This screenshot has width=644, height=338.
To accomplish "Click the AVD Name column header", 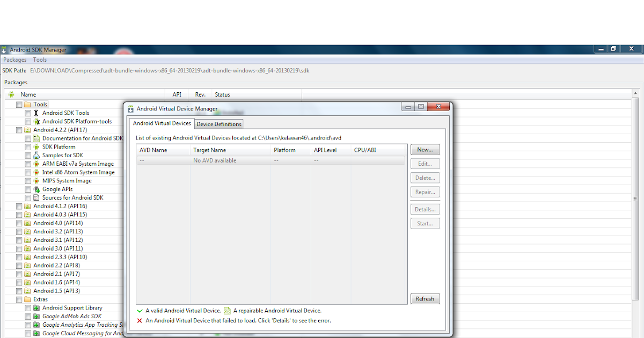I will pos(163,150).
